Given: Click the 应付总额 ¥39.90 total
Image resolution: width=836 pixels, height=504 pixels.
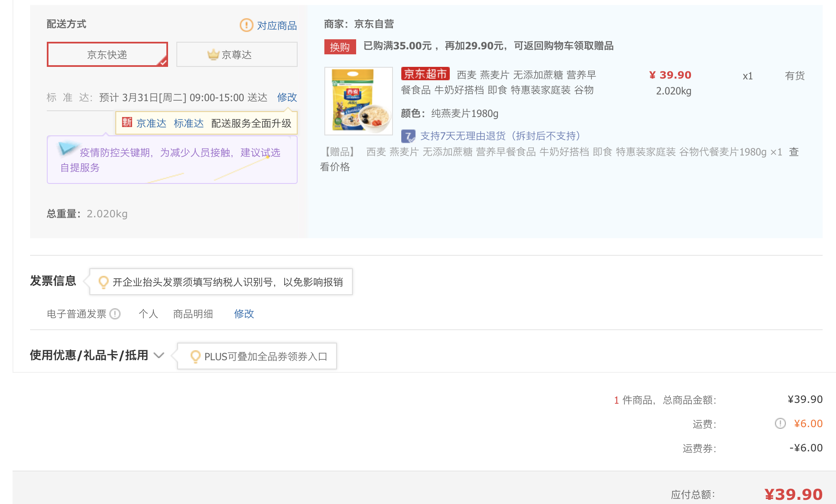Looking at the screenshot, I should [x=793, y=494].
